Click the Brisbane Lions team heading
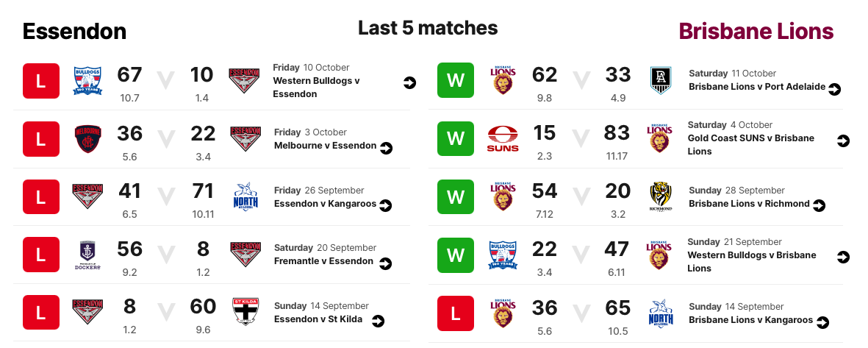The image size is (868, 348). click(756, 32)
